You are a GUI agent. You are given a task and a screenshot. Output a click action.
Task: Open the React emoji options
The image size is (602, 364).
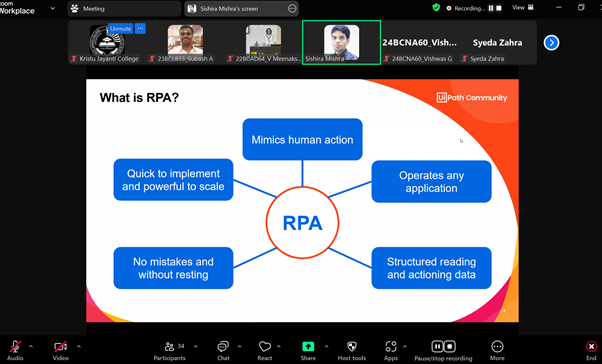click(265, 351)
